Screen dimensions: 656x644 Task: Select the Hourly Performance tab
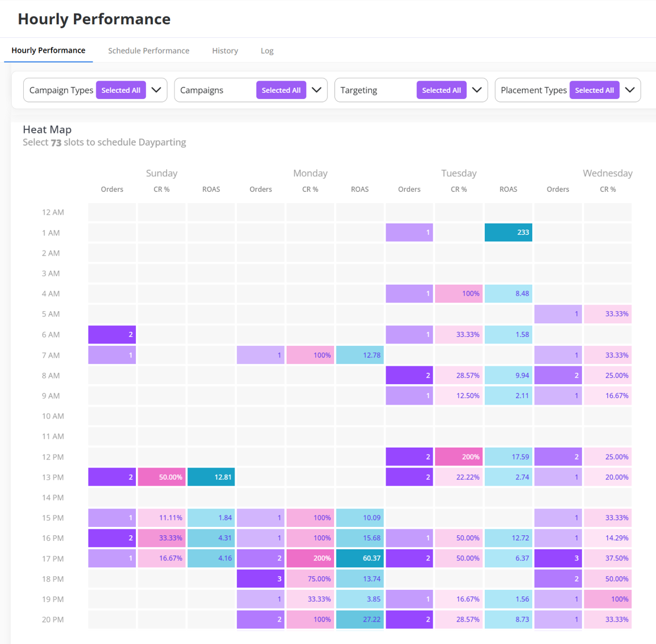pos(48,50)
